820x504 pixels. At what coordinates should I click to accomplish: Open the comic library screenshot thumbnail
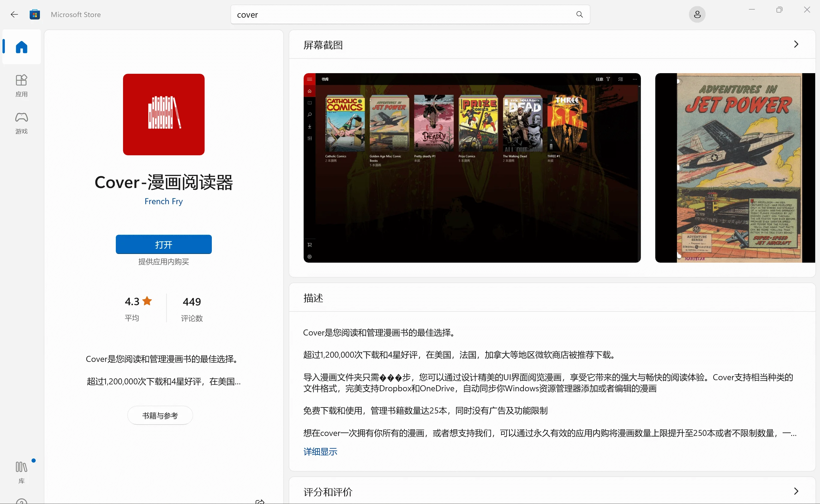[x=472, y=168]
